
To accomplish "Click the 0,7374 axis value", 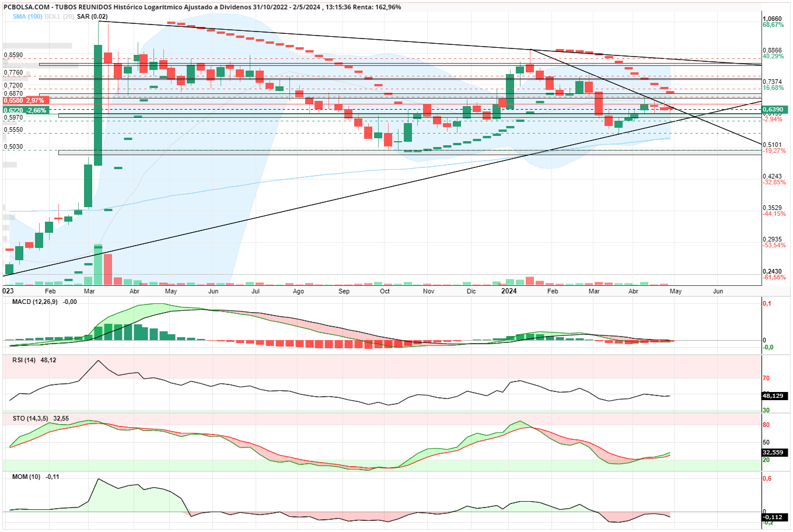I will (773, 82).
